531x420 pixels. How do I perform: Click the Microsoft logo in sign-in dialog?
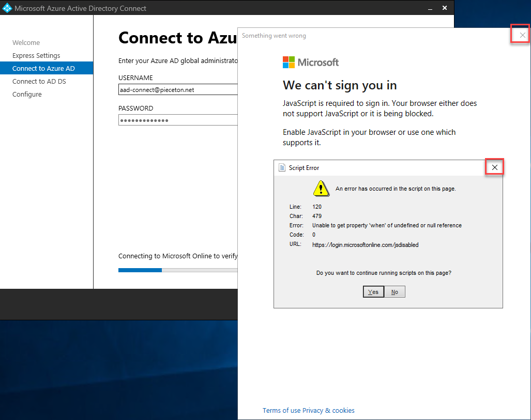[x=311, y=63]
